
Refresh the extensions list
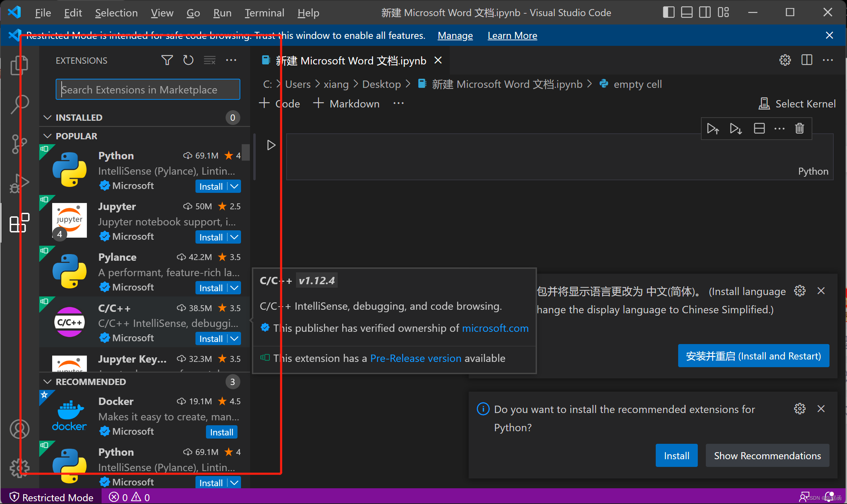pyautogui.click(x=188, y=60)
